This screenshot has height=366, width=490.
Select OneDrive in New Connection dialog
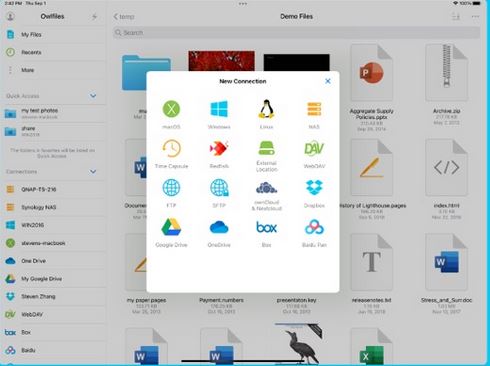pyautogui.click(x=219, y=227)
